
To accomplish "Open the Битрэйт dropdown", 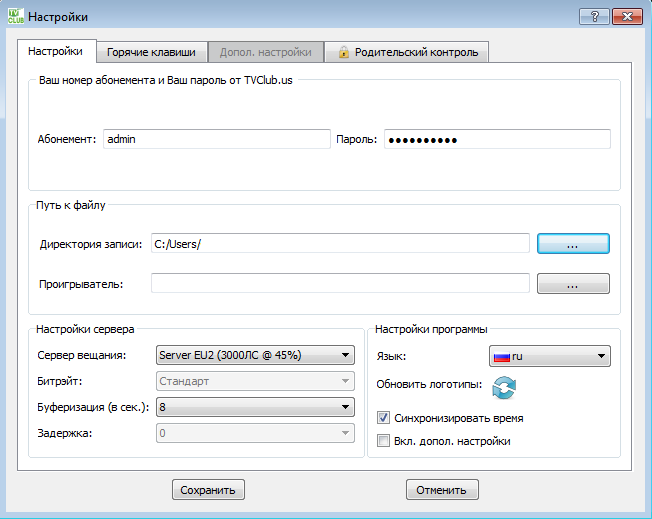I will click(x=255, y=381).
